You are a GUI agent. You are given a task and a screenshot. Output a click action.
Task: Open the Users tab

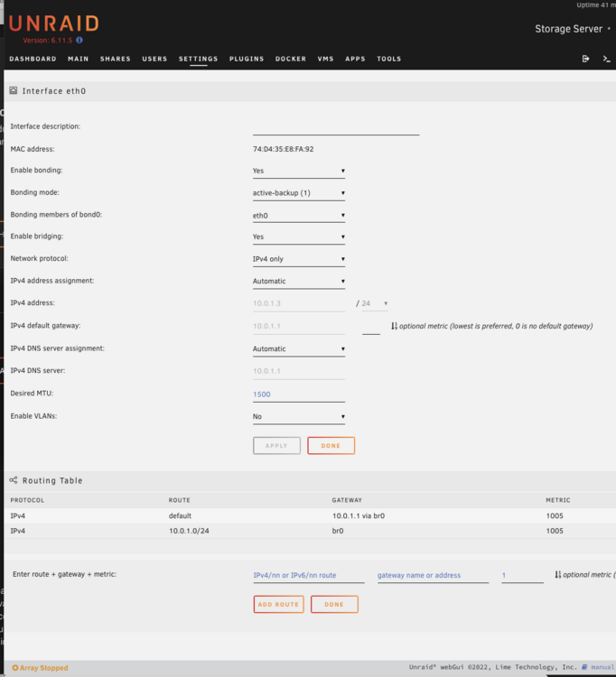[154, 59]
